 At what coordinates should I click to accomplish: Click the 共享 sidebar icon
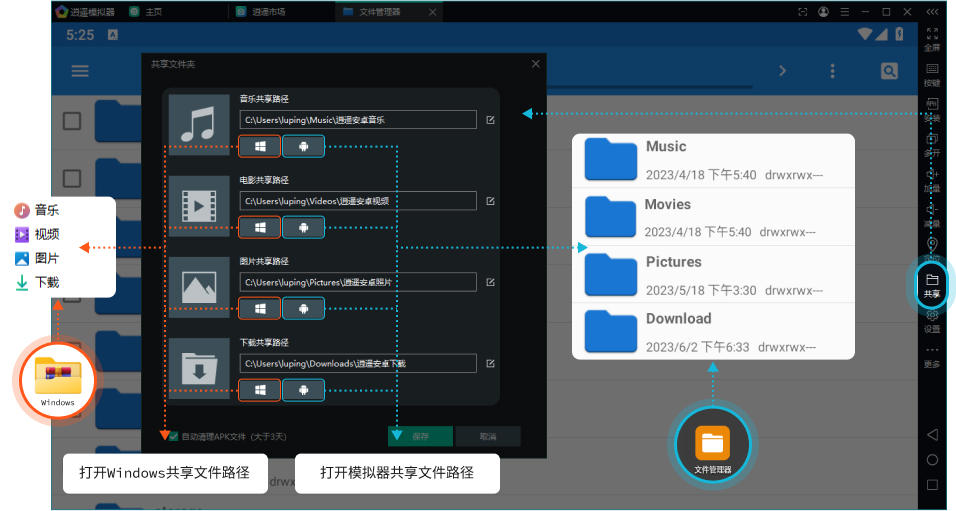click(x=931, y=285)
